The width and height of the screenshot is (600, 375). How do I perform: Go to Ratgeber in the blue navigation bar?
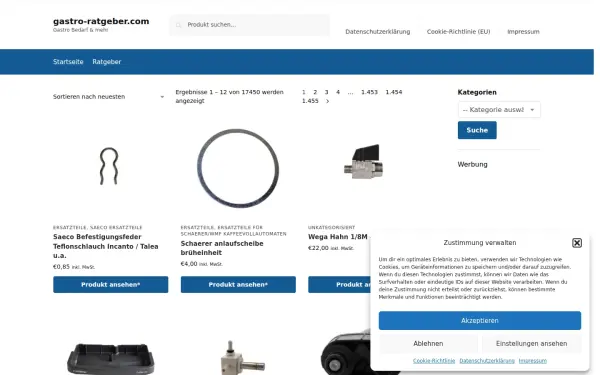(x=106, y=62)
